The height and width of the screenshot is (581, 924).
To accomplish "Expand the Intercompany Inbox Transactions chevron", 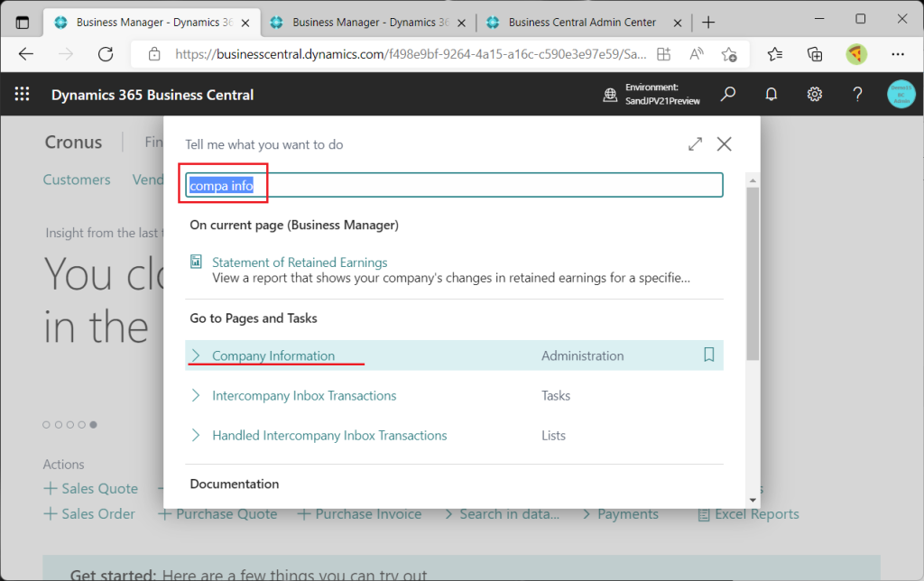I will tap(196, 395).
